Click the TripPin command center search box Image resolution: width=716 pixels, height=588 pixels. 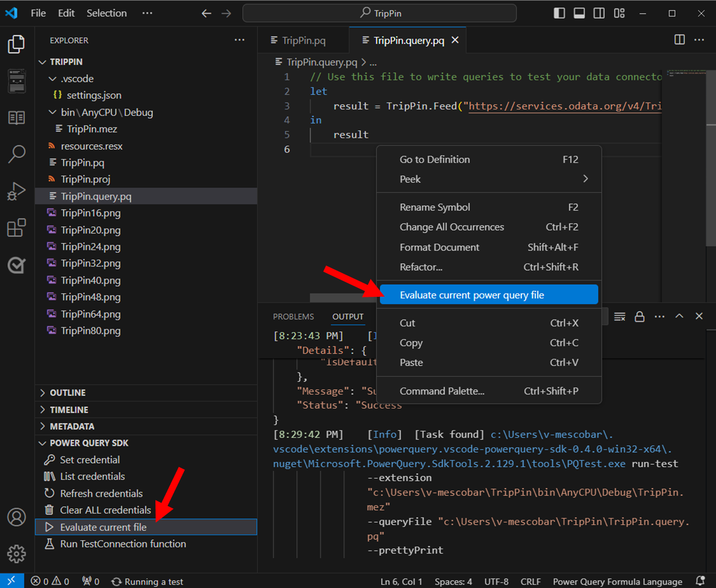[x=380, y=13]
